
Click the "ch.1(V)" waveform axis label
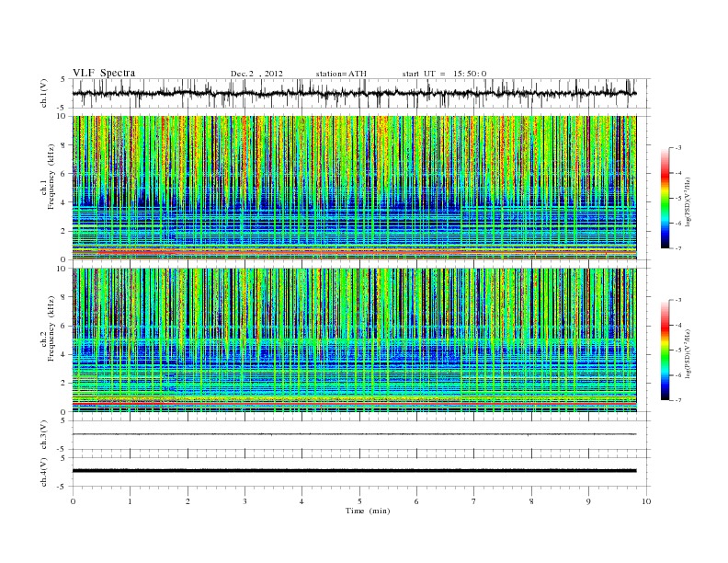coord(44,93)
